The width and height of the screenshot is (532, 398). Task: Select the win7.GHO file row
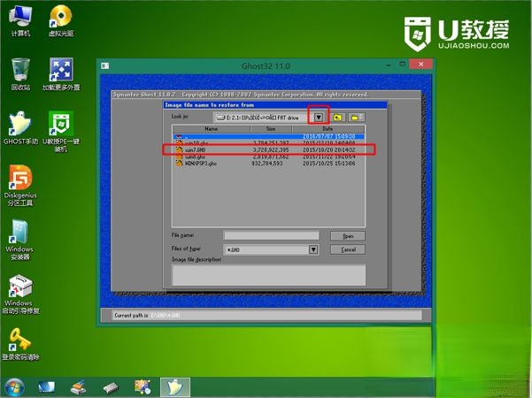click(x=269, y=149)
